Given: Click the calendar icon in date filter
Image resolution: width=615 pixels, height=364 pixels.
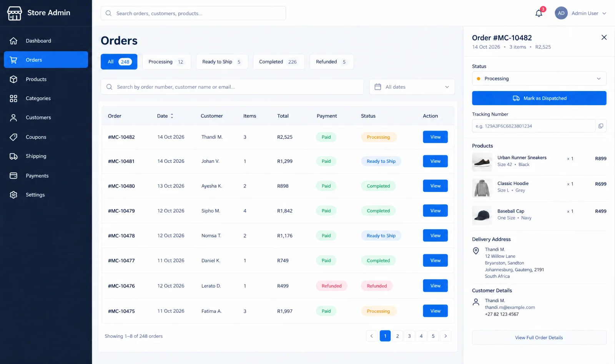Looking at the screenshot, I should pos(378,87).
